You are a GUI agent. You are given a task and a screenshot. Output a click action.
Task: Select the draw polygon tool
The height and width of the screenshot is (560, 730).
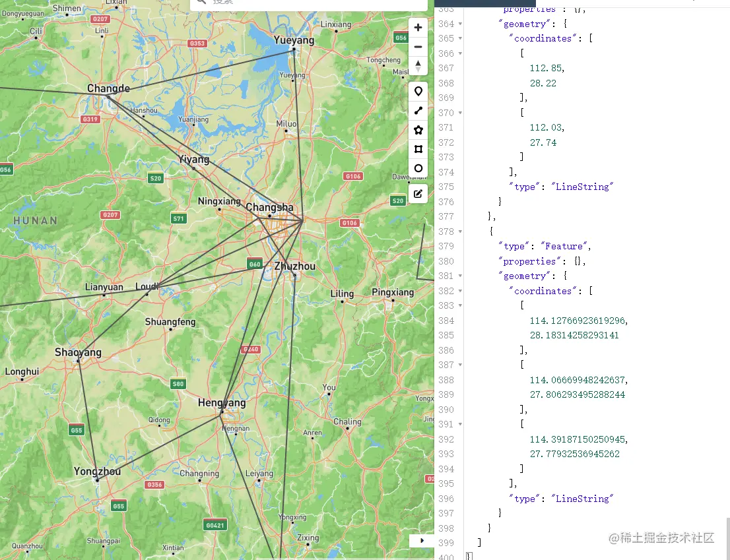coord(418,130)
